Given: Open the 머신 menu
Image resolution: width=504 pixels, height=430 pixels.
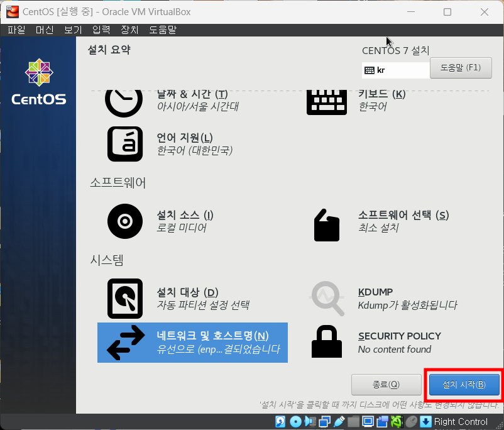Looking at the screenshot, I should pyautogui.click(x=45, y=30).
